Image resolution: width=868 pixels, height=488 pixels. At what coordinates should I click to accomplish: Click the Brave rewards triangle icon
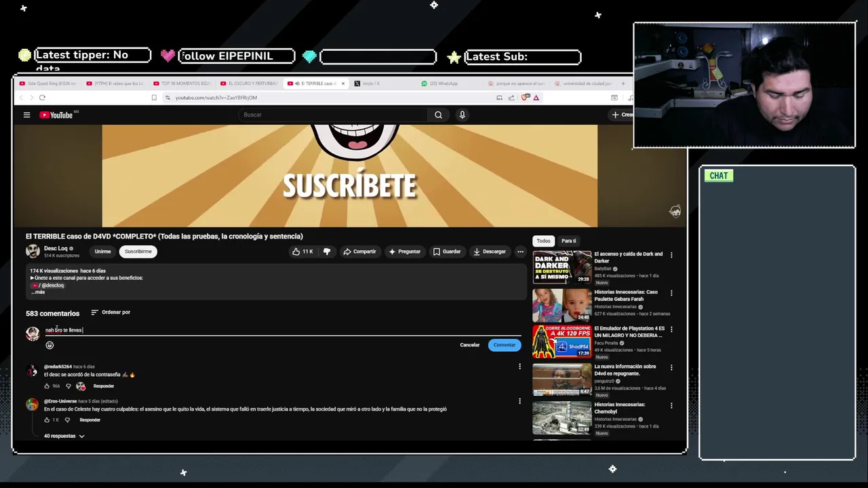pyautogui.click(x=536, y=98)
